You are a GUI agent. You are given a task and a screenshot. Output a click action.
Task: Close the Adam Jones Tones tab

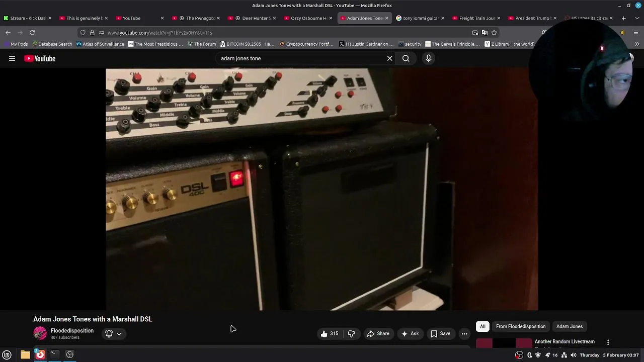click(386, 18)
